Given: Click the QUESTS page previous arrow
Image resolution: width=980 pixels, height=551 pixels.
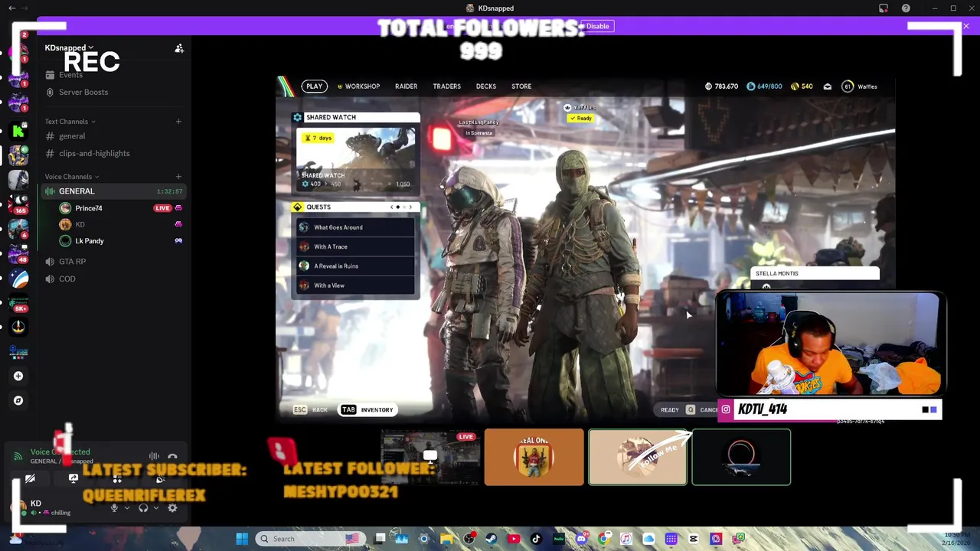Looking at the screenshot, I should [392, 207].
